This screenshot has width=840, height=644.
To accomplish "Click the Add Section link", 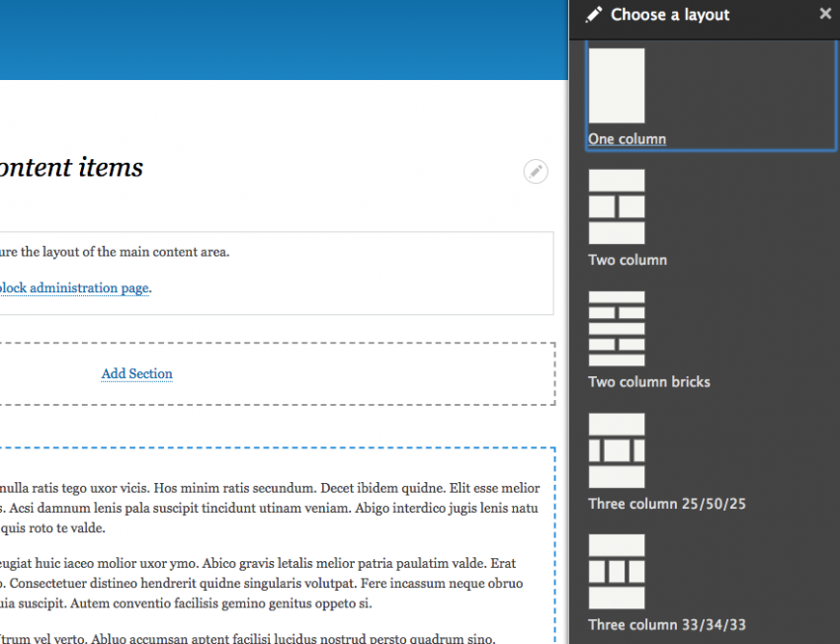I will click(x=135, y=373).
